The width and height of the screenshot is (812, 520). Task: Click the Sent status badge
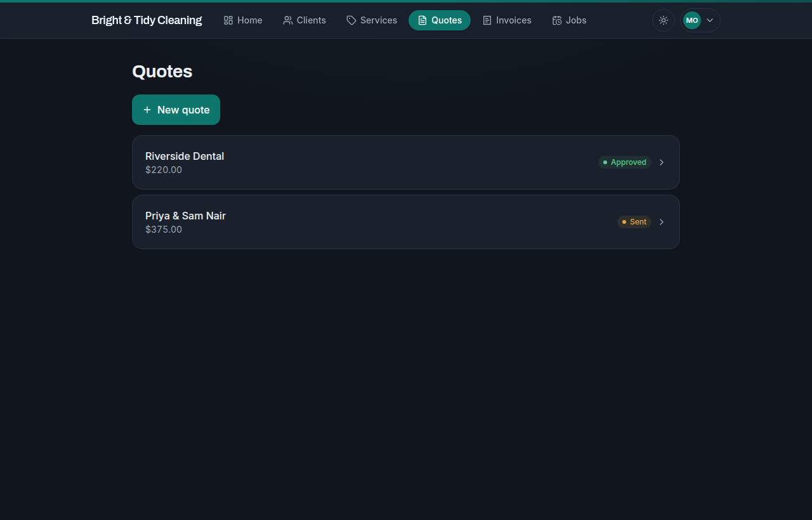(x=634, y=222)
